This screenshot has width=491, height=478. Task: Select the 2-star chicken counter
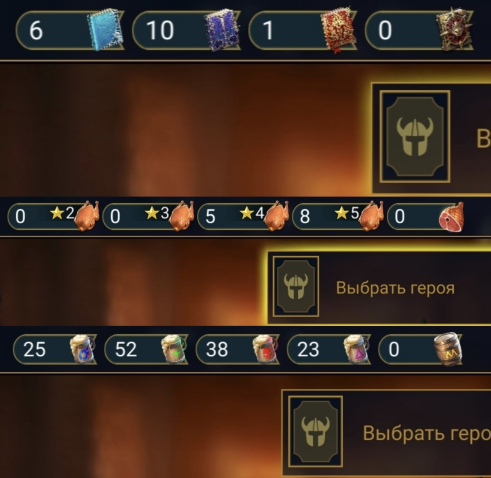pyautogui.click(x=53, y=216)
